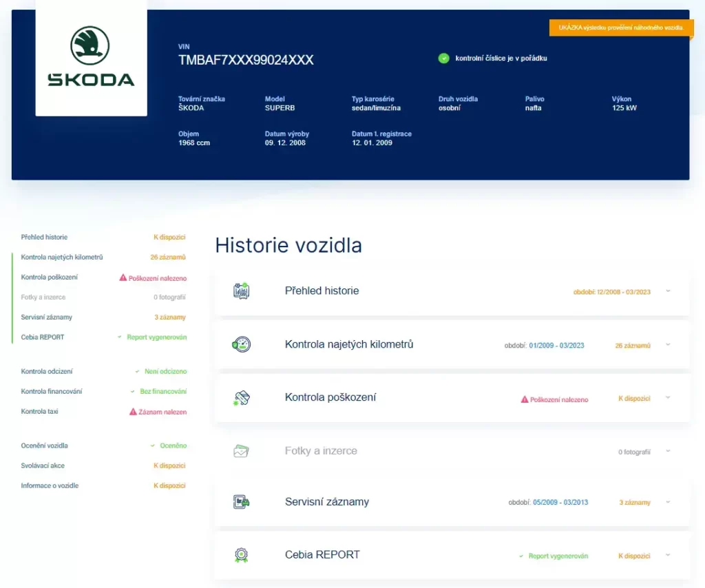Click the Škoda logo badge
The height and width of the screenshot is (588, 705).
tap(91, 58)
